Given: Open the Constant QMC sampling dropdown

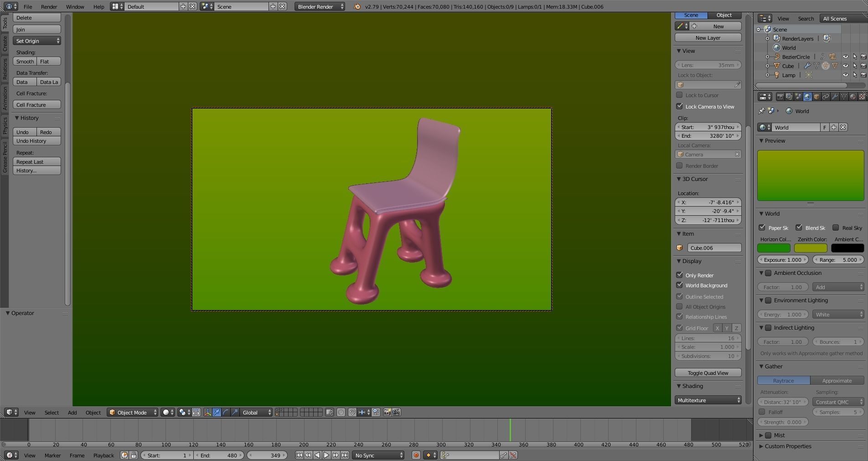Looking at the screenshot, I should coord(838,402).
